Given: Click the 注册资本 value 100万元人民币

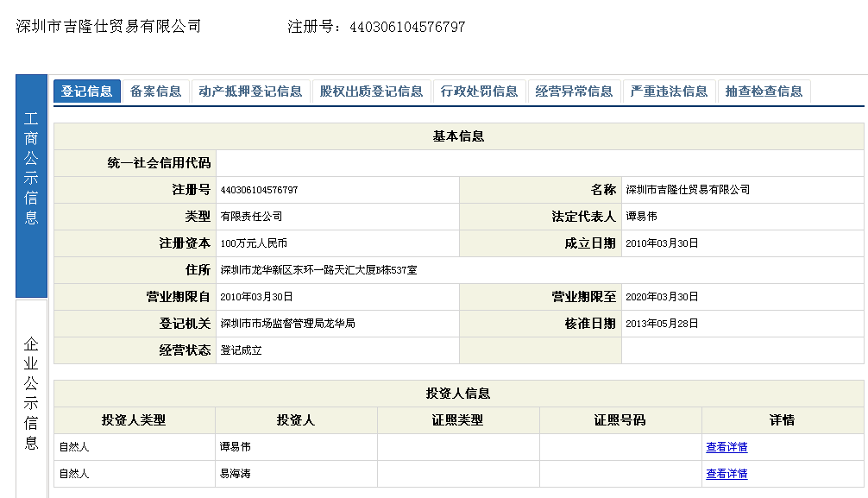Looking at the screenshot, I should (254, 243).
